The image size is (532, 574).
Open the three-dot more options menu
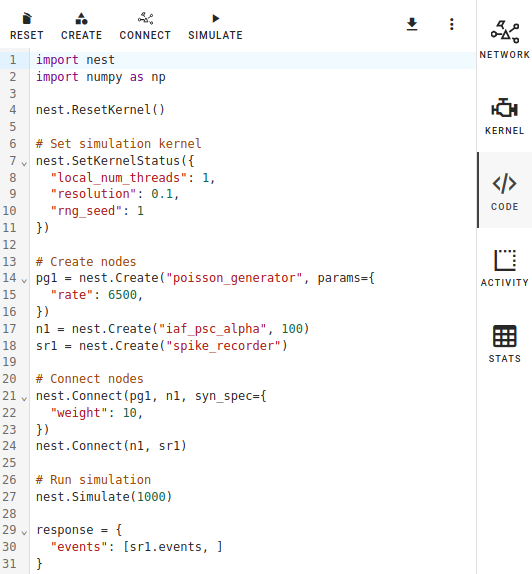[452, 24]
